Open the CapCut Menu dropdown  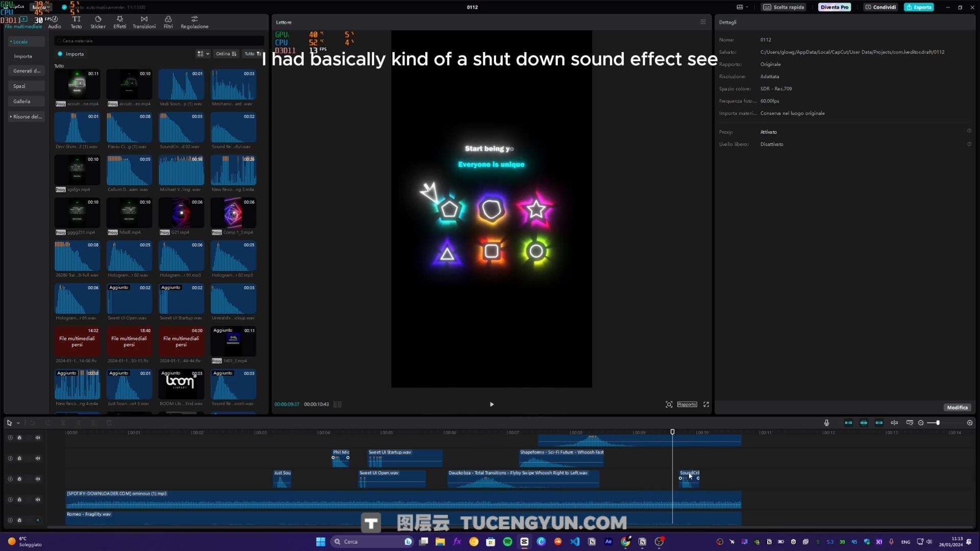(x=41, y=7)
